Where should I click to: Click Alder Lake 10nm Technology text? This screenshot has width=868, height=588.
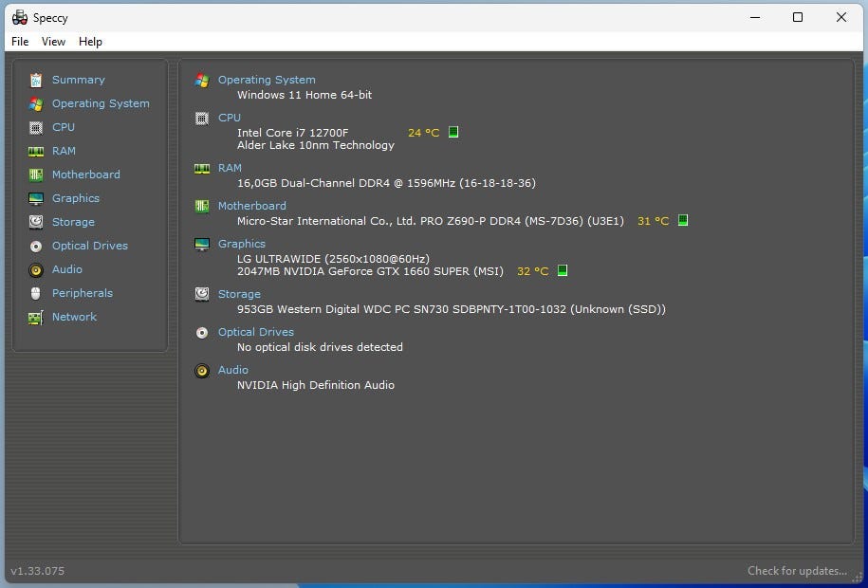point(316,145)
